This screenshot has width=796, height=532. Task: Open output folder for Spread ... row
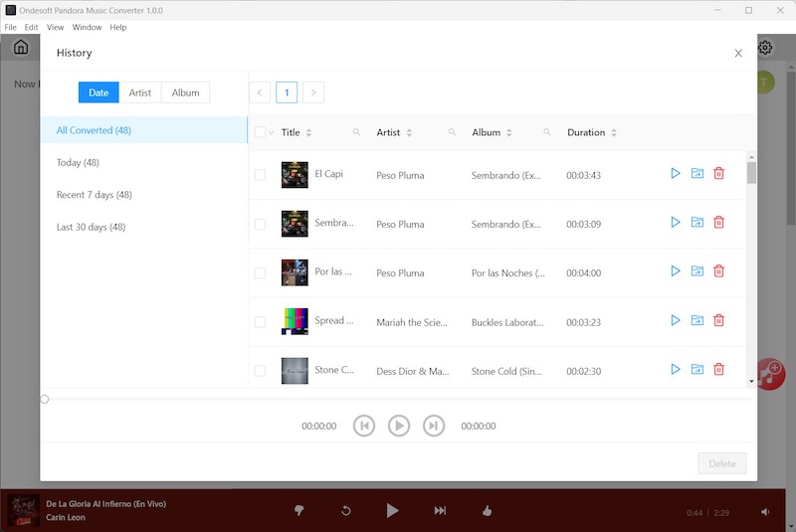697,320
